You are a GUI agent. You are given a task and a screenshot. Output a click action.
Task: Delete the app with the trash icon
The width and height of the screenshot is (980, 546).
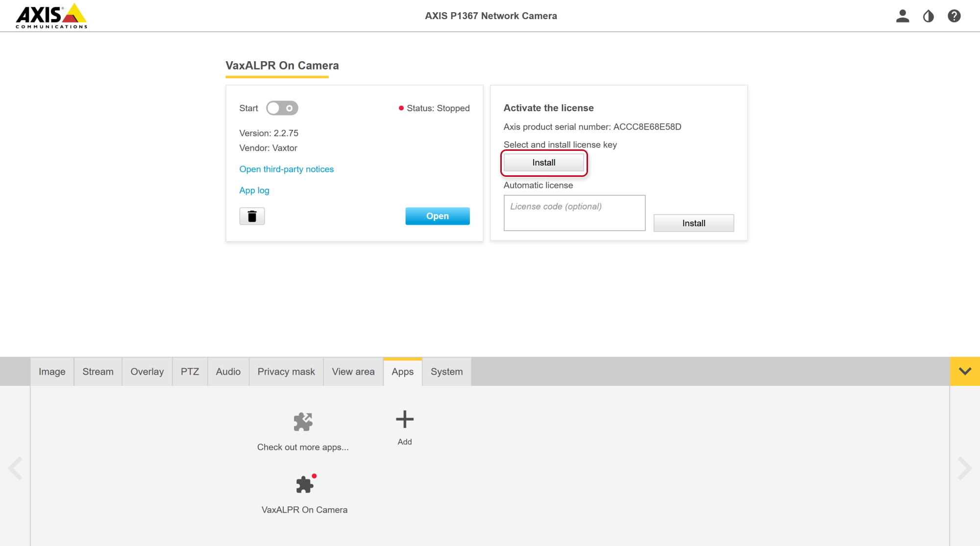252,216
